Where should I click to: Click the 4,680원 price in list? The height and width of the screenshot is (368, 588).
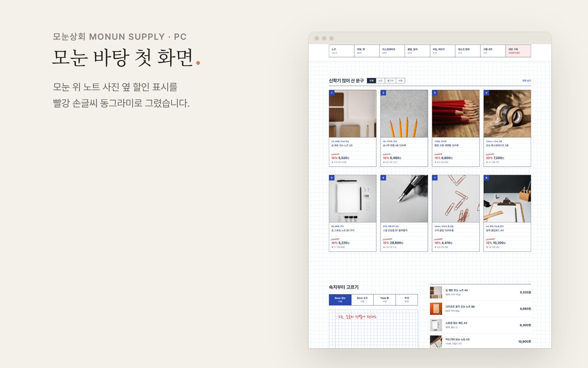(x=525, y=309)
